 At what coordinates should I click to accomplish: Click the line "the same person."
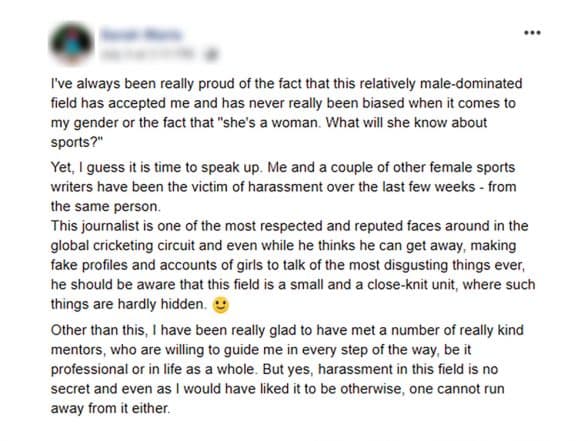pos(106,207)
